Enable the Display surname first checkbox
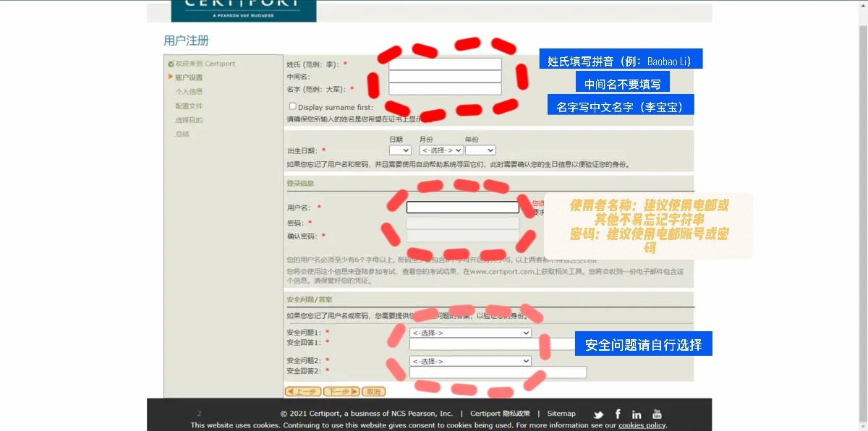 (x=292, y=106)
